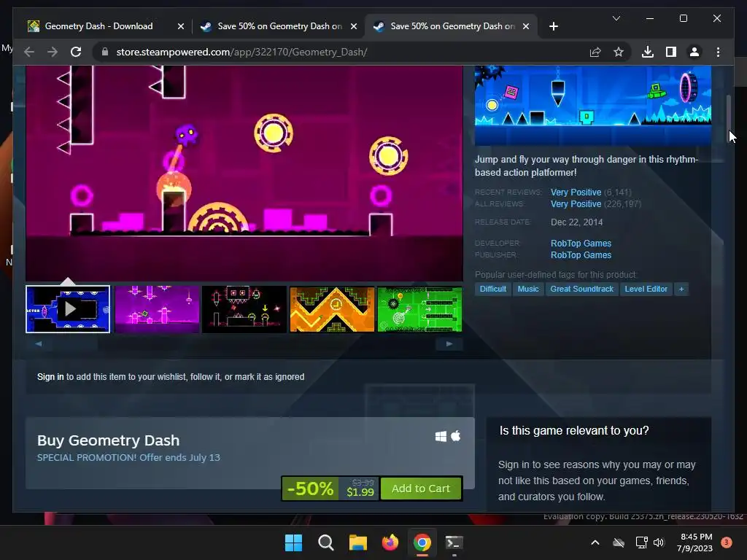Image resolution: width=747 pixels, height=560 pixels.
Task: Play the trailer video thumbnail
Action: coord(68,309)
